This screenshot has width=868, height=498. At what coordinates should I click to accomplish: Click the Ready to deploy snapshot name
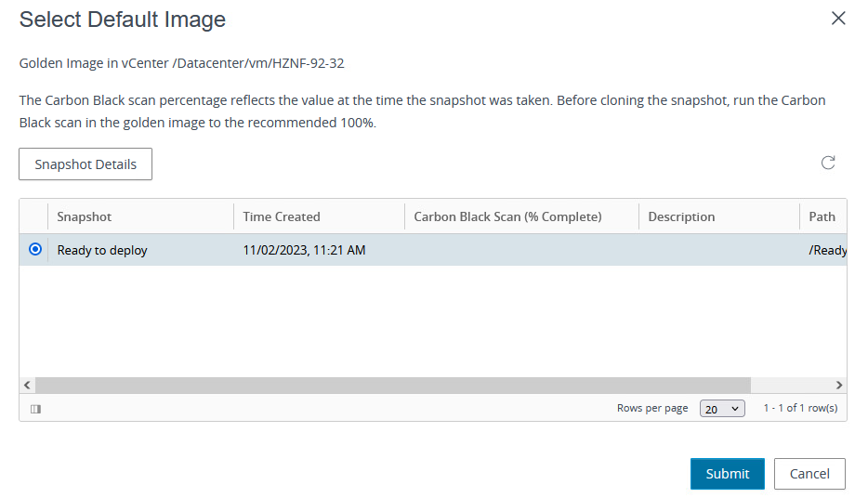(102, 250)
